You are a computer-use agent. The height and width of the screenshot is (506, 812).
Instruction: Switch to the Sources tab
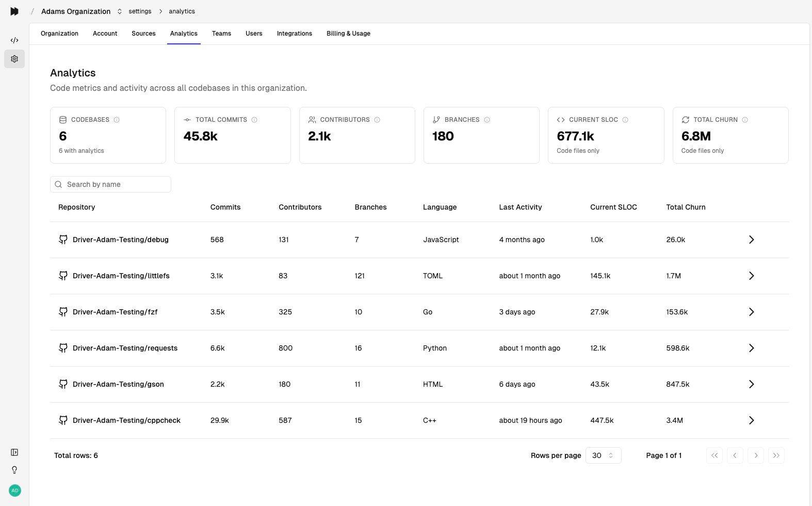[143, 34]
